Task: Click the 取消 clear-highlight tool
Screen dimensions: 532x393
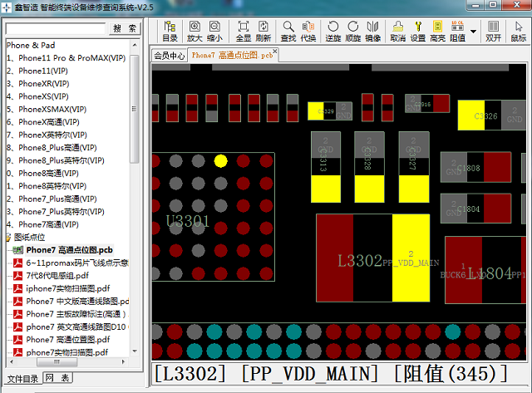Action: pos(398,32)
